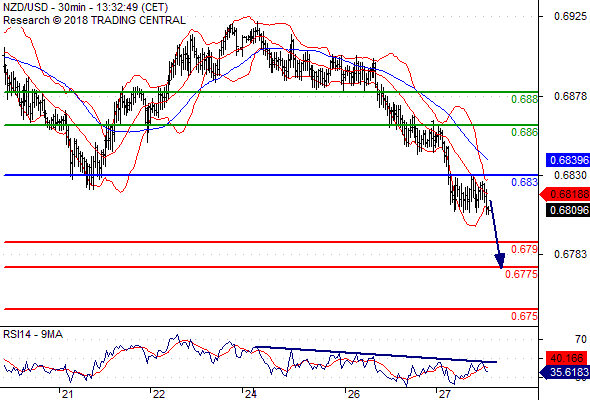Click the black 0.68096 current price tag
The height and width of the screenshot is (400, 590).
tap(568, 210)
